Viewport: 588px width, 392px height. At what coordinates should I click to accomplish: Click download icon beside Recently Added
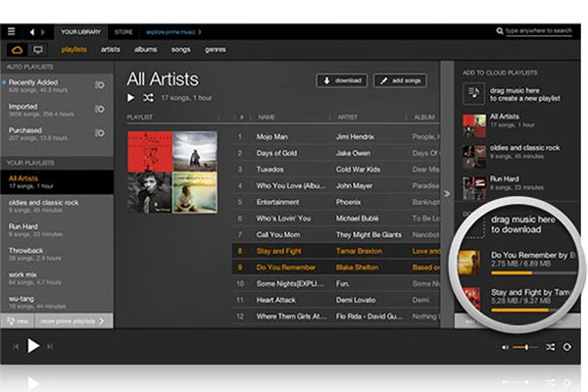coord(100,85)
